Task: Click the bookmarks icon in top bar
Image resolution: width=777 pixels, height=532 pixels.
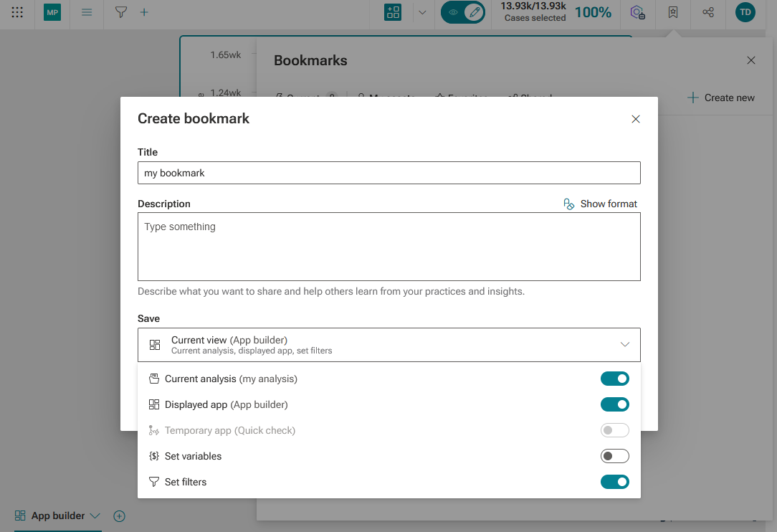Action: coord(673,12)
